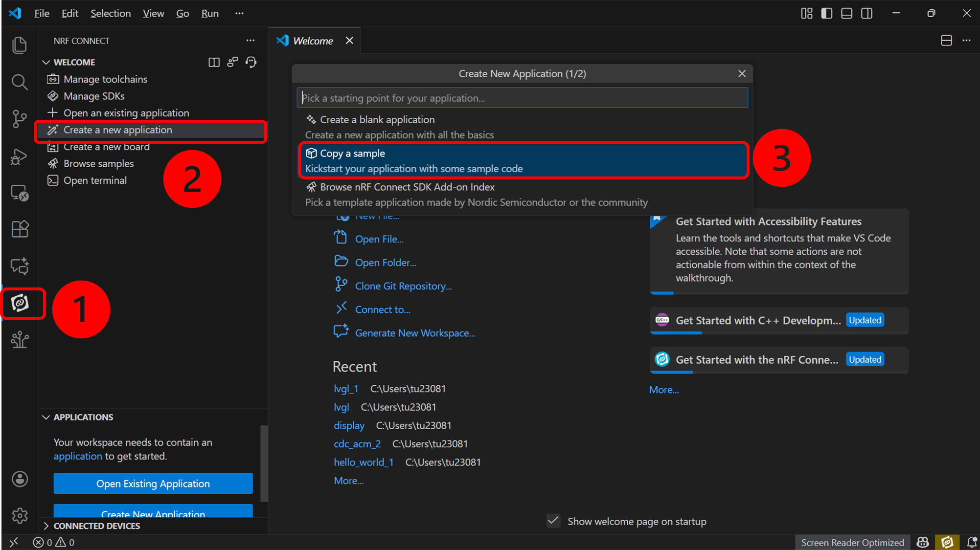This screenshot has height=550, width=980.
Task: Click the starting point search input field
Action: 522,98
